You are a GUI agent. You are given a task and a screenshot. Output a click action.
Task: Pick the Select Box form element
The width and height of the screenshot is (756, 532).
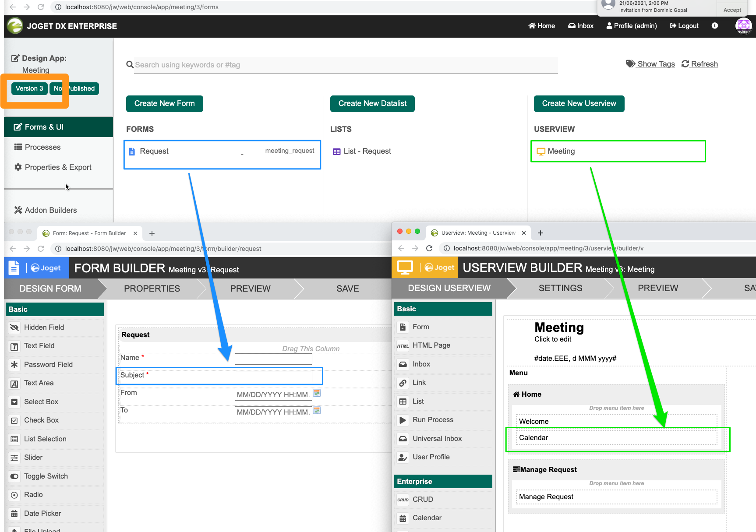41,402
